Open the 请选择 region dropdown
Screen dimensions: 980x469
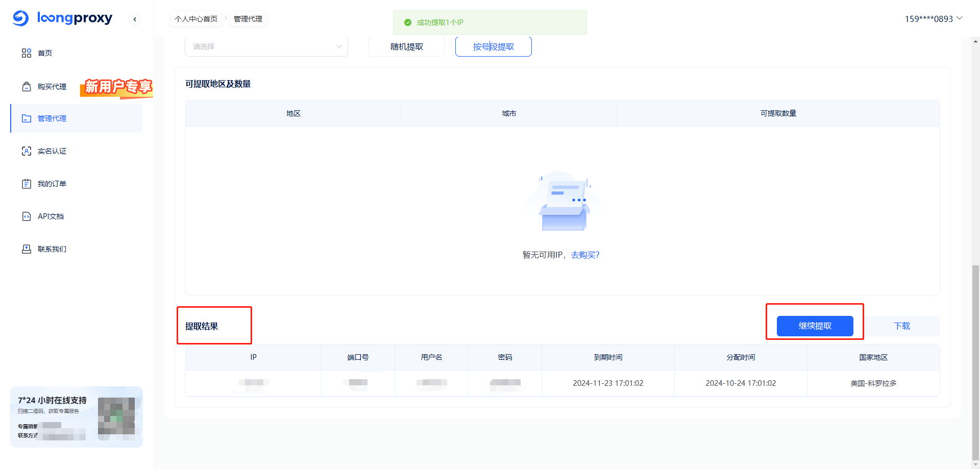coord(266,46)
